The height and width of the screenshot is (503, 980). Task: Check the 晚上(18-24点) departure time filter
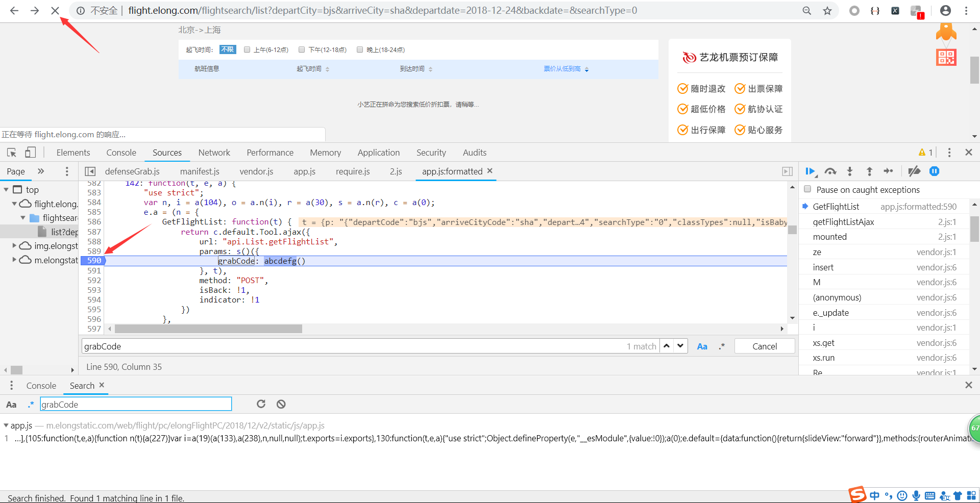tap(360, 49)
